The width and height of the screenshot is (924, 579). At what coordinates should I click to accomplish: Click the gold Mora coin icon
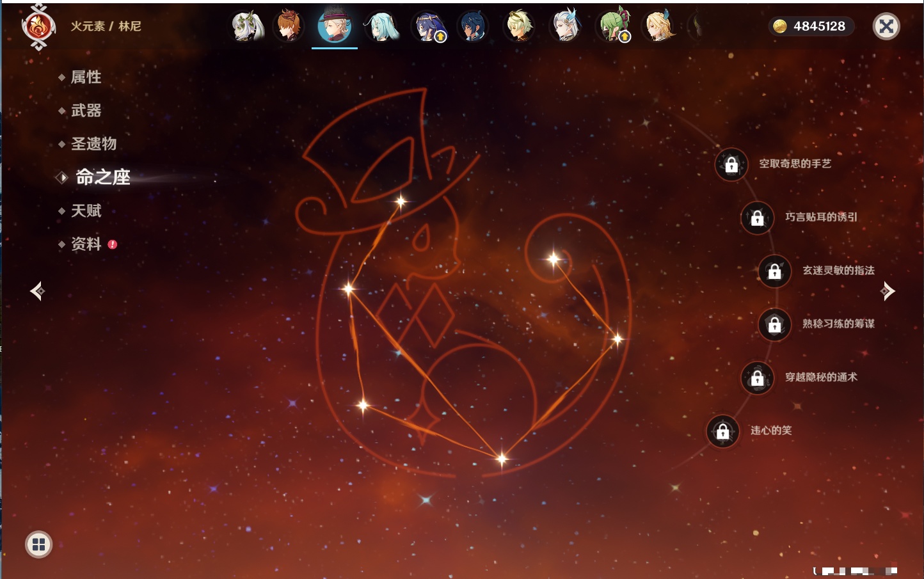click(779, 26)
